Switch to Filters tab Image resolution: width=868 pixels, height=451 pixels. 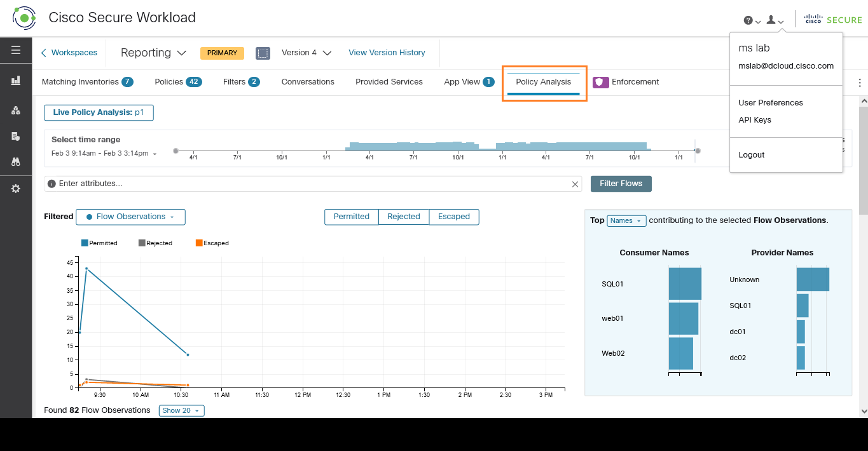click(241, 82)
